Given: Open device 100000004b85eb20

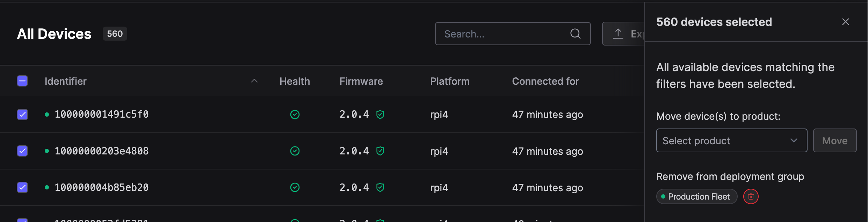Looking at the screenshot, I should point(102,187).
